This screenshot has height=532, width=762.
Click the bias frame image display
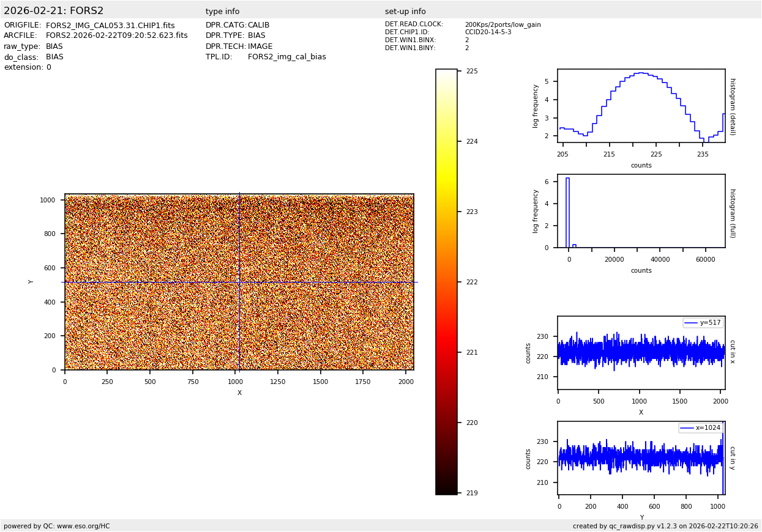[239, 282]
